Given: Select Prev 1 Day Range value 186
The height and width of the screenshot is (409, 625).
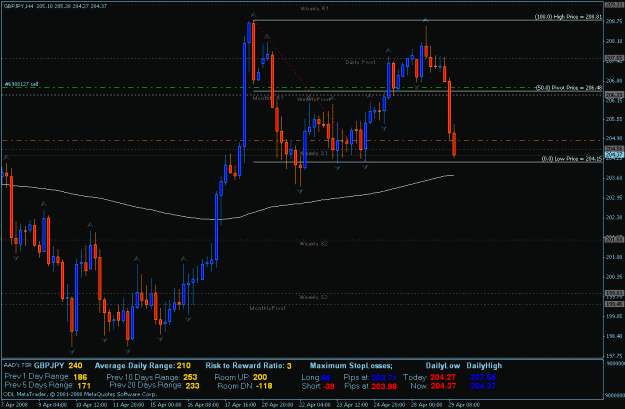Looking at the screenshot, I should click(80, 377).
